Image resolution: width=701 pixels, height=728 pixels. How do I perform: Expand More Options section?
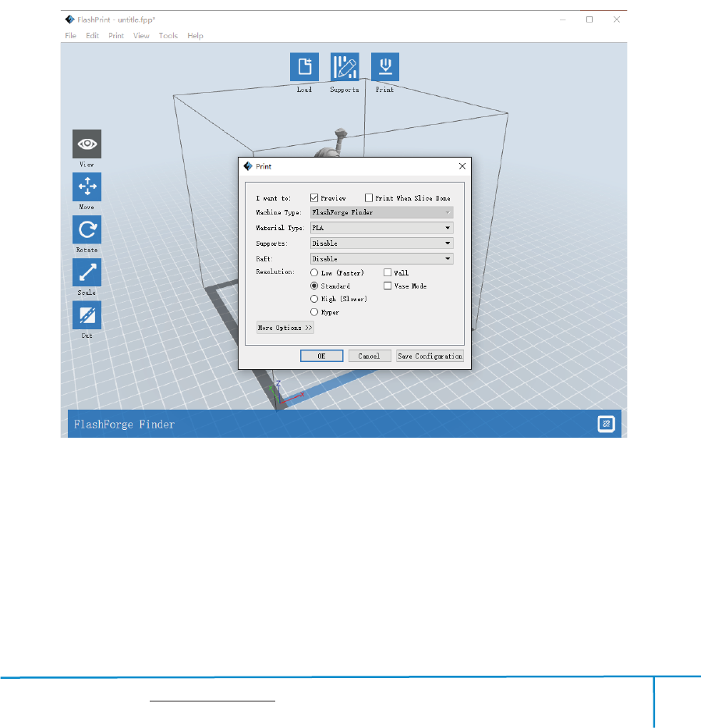point(285,328)
